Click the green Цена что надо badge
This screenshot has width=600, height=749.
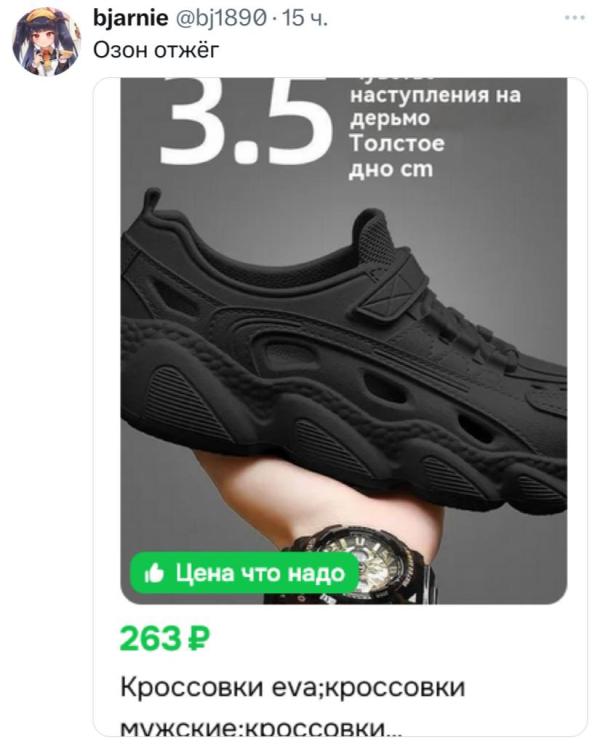(x=245, y=573)
